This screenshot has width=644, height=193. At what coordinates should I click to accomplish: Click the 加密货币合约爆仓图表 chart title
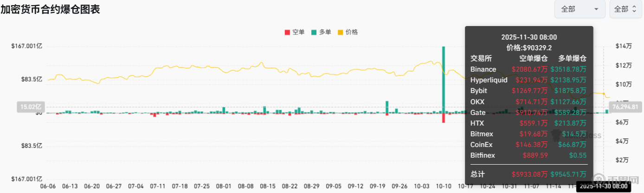50,9
